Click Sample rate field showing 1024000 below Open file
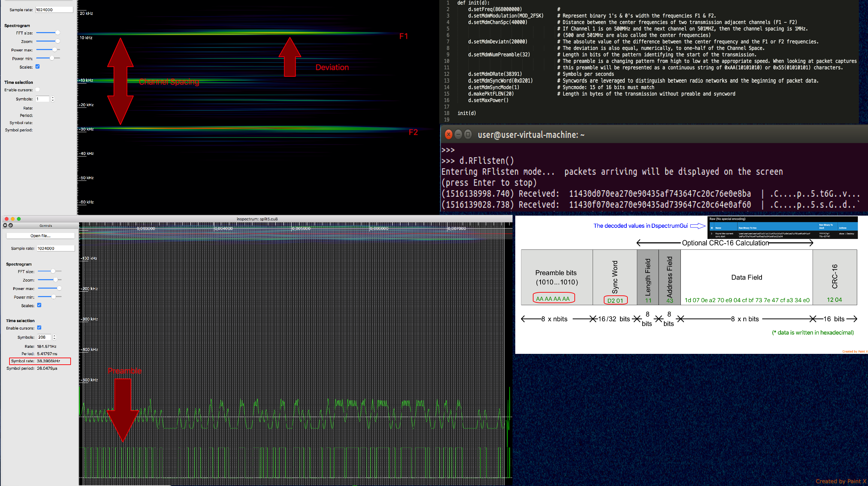 point(55,248)
